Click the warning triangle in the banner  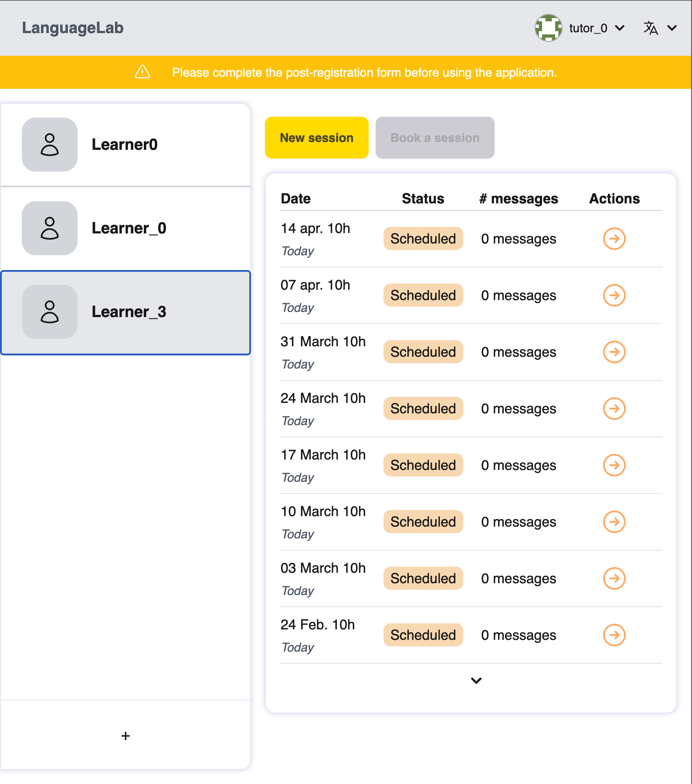142,72
